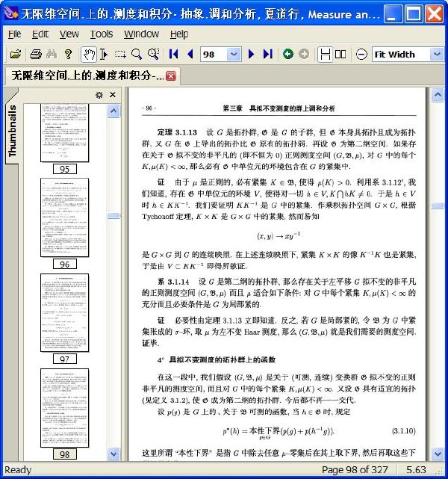This screenshot has height=479, width=448.
Task: Select page 97 thumbnail
Action: (x=65, y=313)
